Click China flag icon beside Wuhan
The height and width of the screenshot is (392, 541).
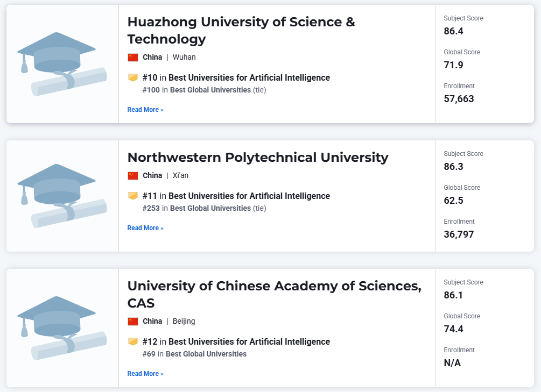(133, 57)
